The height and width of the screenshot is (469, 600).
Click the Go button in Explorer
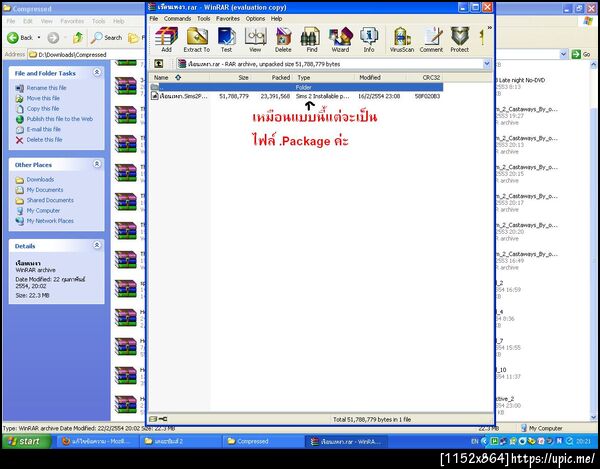[x=581, y=54]
